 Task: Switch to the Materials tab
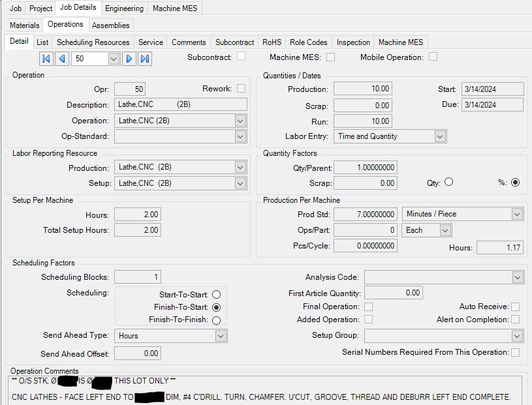[x=24, y=25]
